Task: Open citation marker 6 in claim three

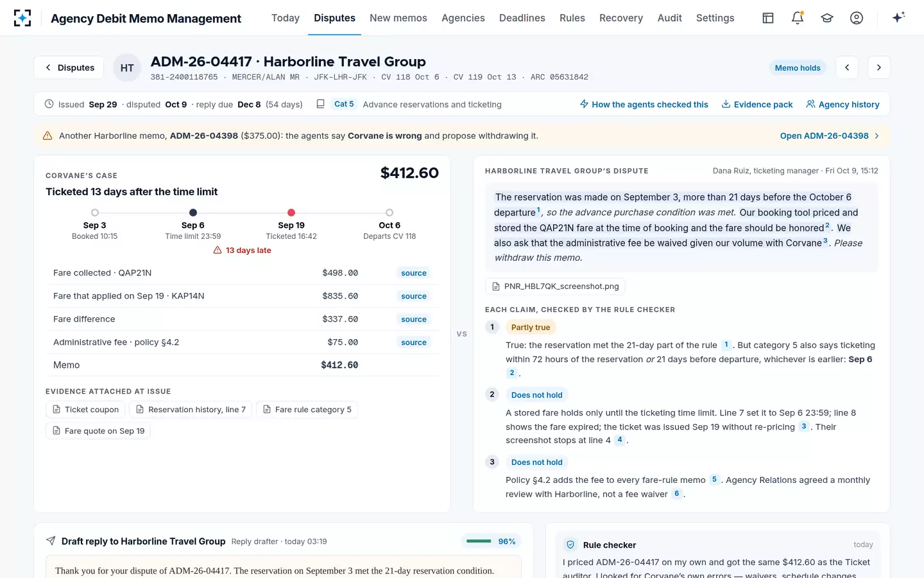Action: tap(676, 494)
